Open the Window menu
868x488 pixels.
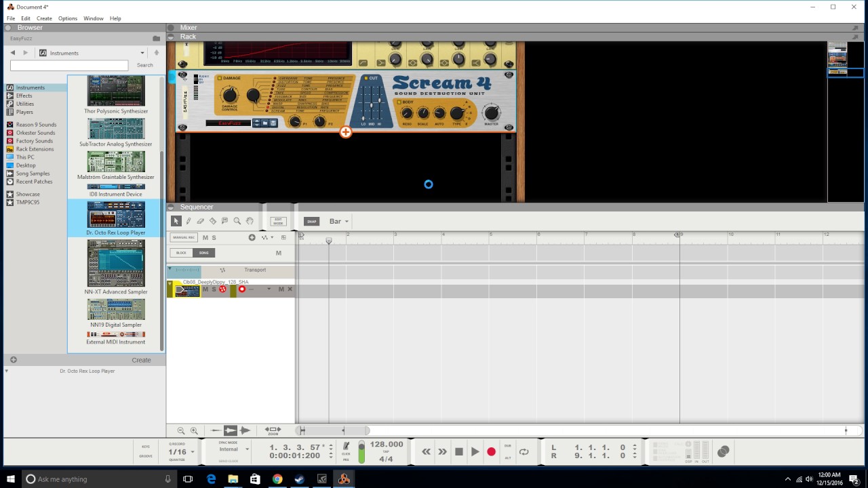tap(94, 18)
